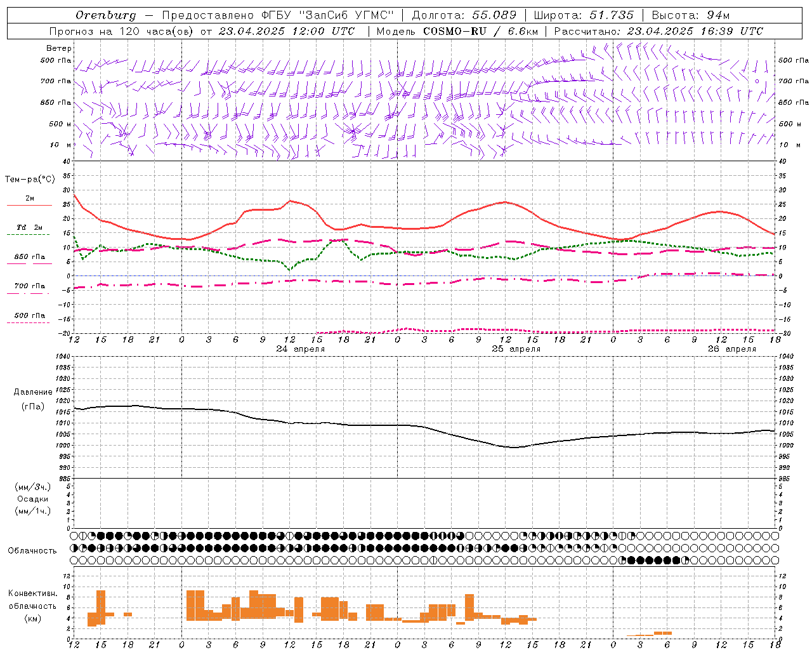The height and width of the screenshot is (650, 812).
Task: Click the provider text "ЗапСиб УГМС"
Action: pyautogui.click(x=347, y=15)
